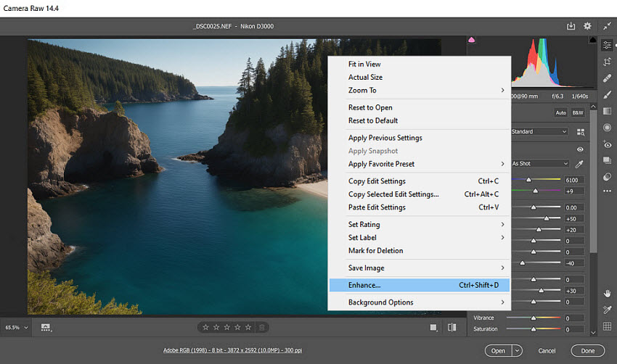Select the Red Eye removal tool
This screenshot has height=364, width=617.
click(x=607, y=144)
